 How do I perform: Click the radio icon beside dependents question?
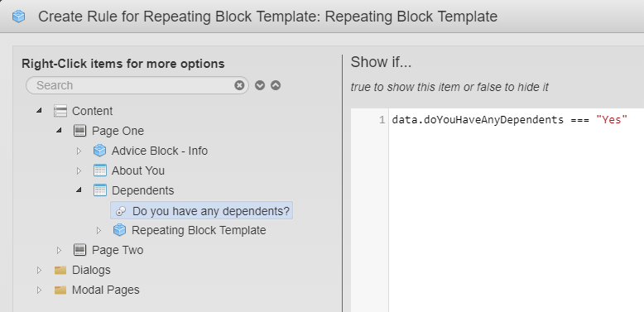click(x=120, y=211)
